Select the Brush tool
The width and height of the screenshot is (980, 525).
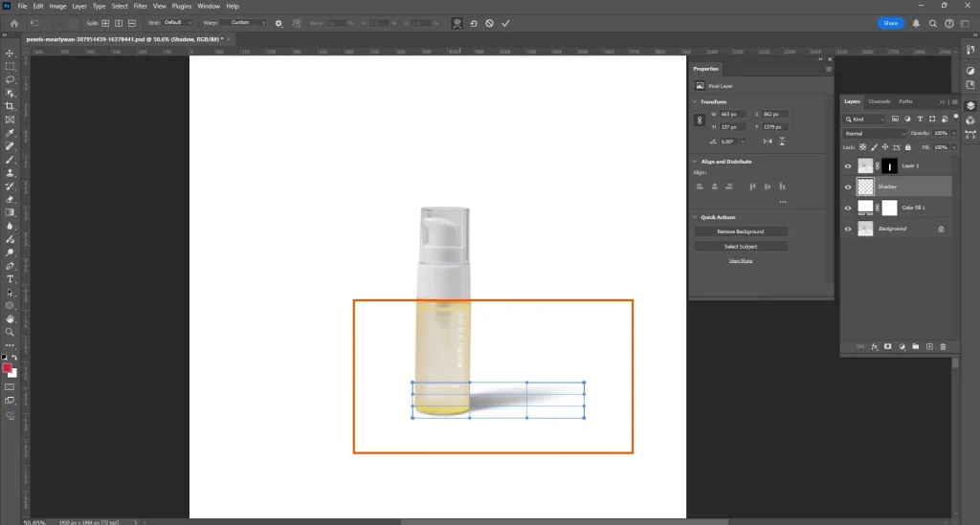click(x=10, y=159)
